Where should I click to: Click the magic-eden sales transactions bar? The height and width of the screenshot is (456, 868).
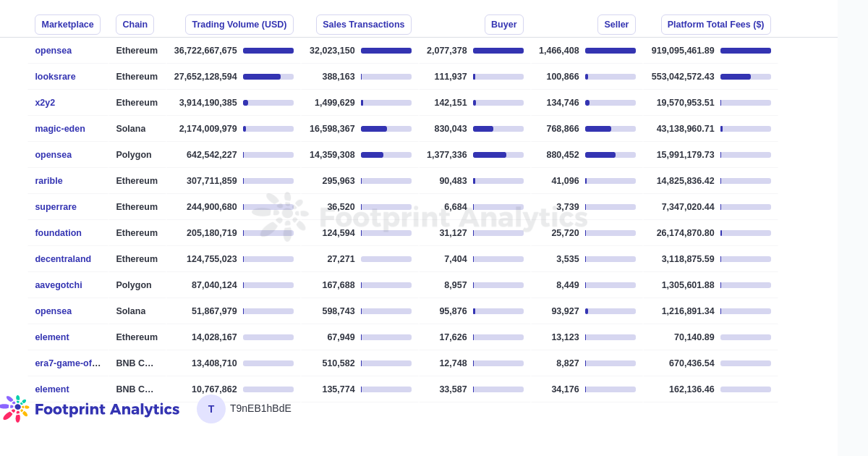[386, 129]
